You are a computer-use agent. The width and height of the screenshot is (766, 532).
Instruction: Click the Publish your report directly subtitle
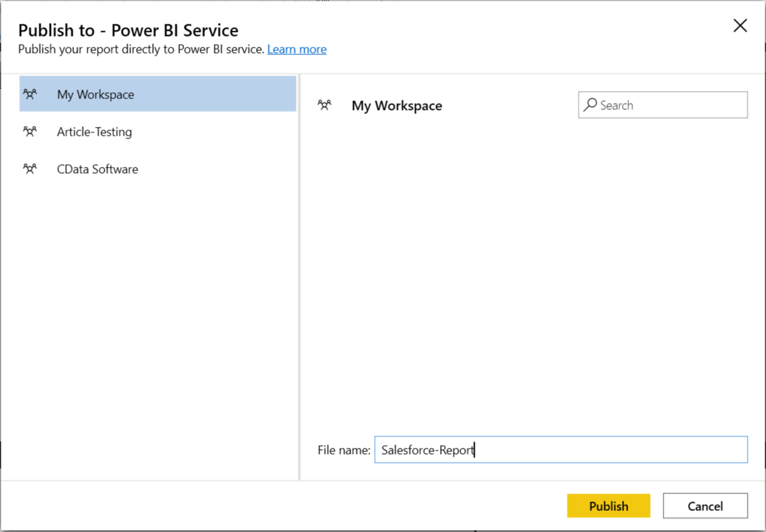click(141, 50)
